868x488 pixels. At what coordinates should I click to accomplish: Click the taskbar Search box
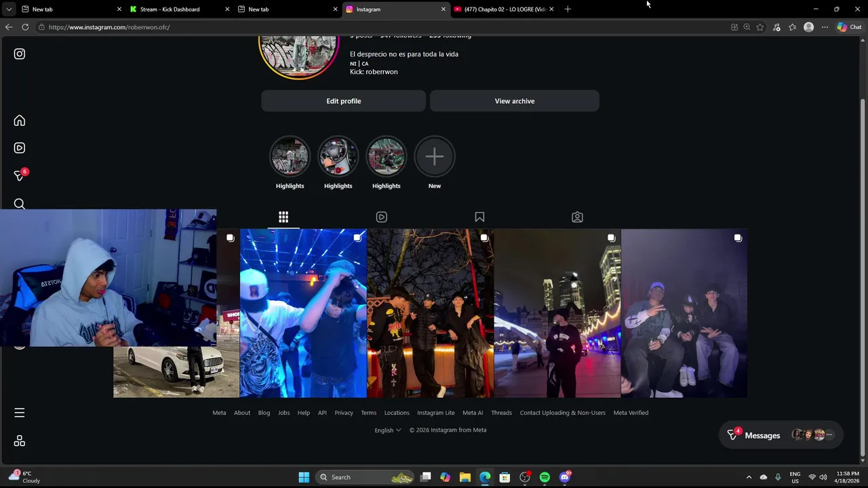[x=366, y=477]
